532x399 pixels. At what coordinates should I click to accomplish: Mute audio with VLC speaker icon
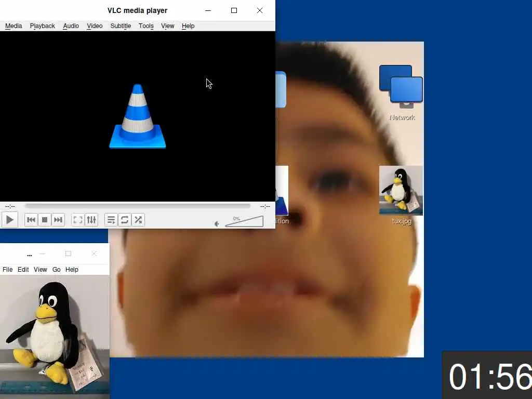(217, 223)
